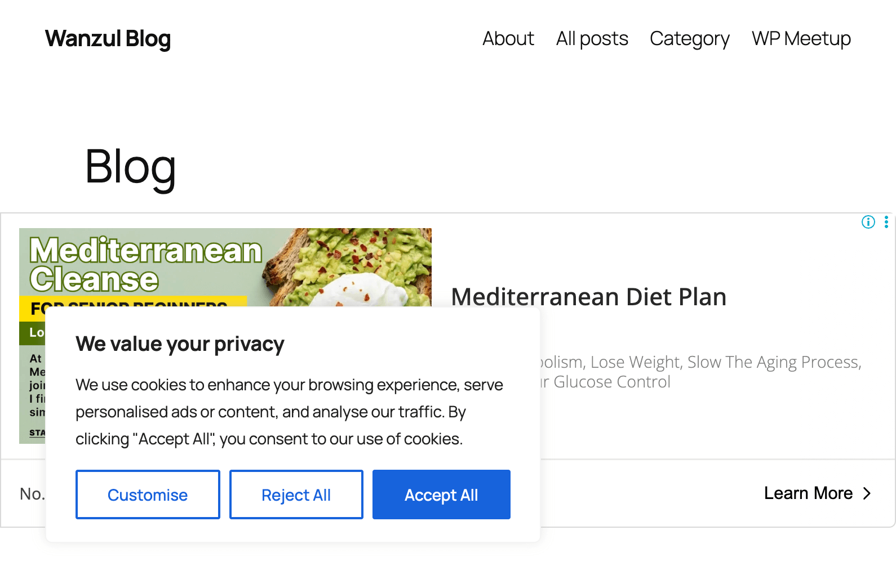This screenshot has width=896, height=588.
Task: Go to All posts
Action: (592, 38)
